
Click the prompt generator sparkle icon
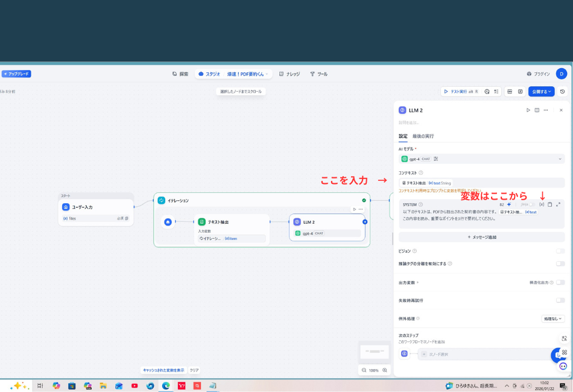(509, 204)
